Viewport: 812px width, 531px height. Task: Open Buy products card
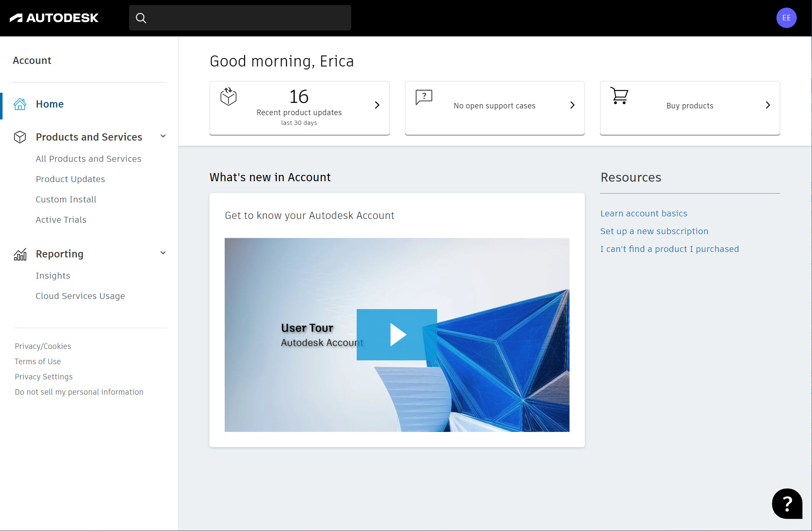click(x=690, y=108)
